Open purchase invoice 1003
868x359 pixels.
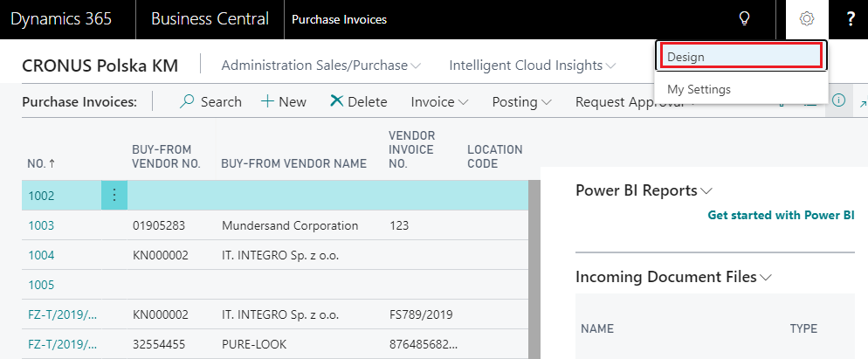click(x=41, y=225)
